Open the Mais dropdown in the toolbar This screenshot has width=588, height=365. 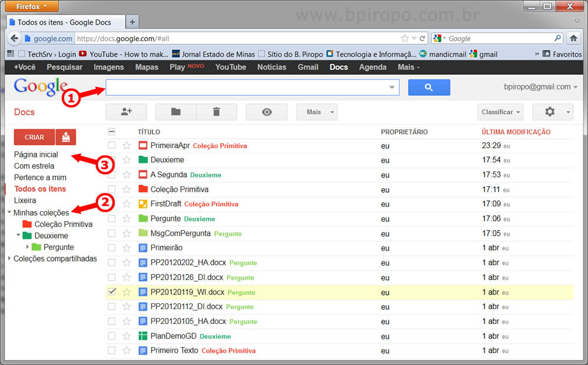pos(317,112)
